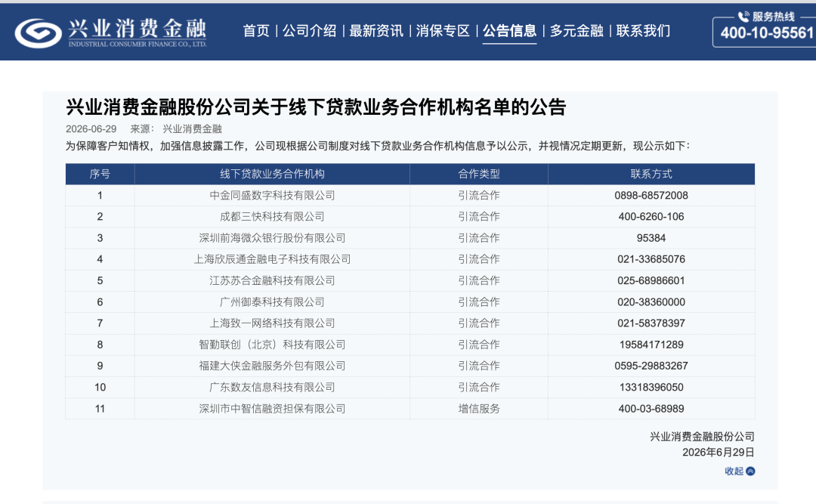Click the phone icon beside 服务热线

click(x=743, y=17)
